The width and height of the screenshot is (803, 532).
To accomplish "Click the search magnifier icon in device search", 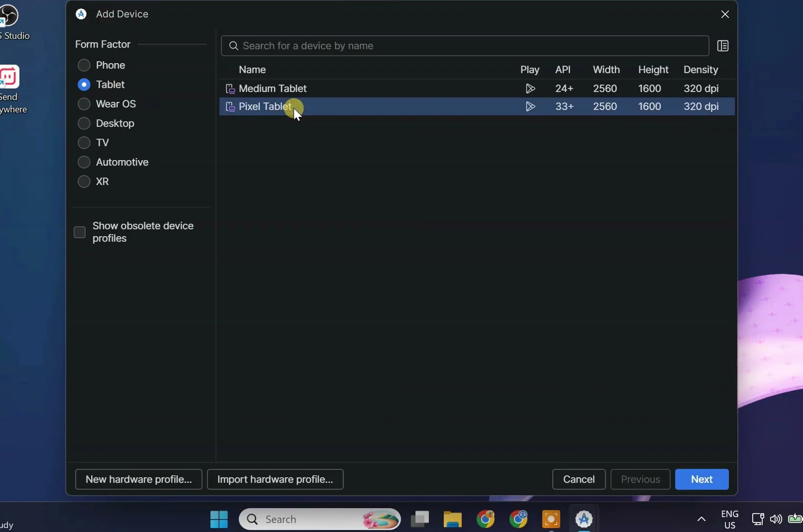I will (233, 46).
